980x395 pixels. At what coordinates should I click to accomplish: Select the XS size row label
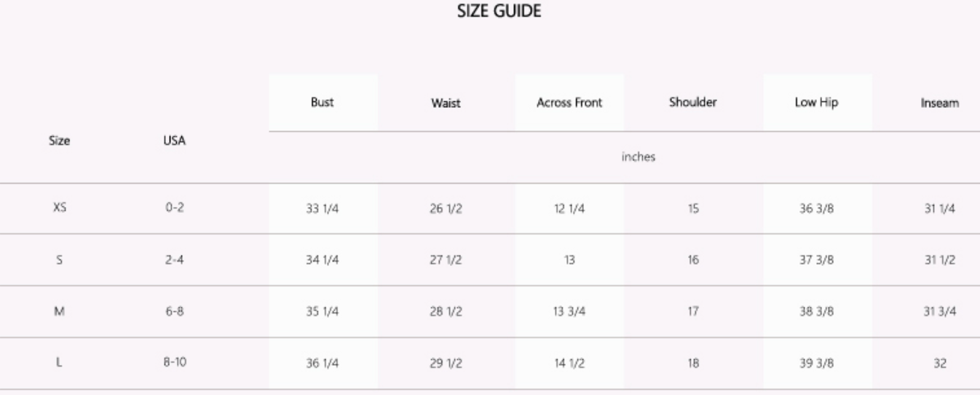click(60, 208)
